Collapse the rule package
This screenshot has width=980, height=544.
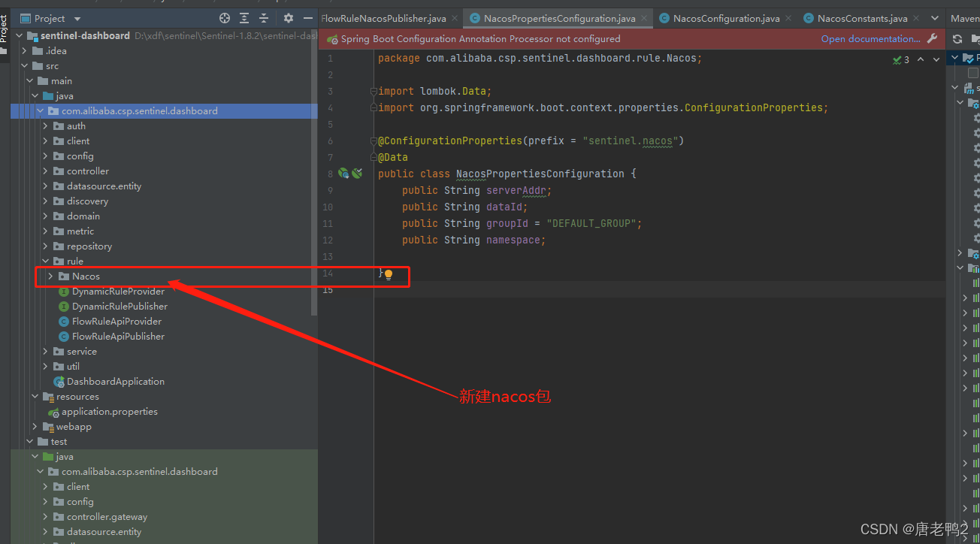coord(45,261)
